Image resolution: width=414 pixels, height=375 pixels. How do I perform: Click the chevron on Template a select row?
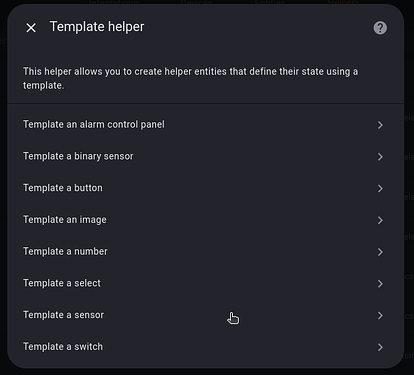pos(380,284)
